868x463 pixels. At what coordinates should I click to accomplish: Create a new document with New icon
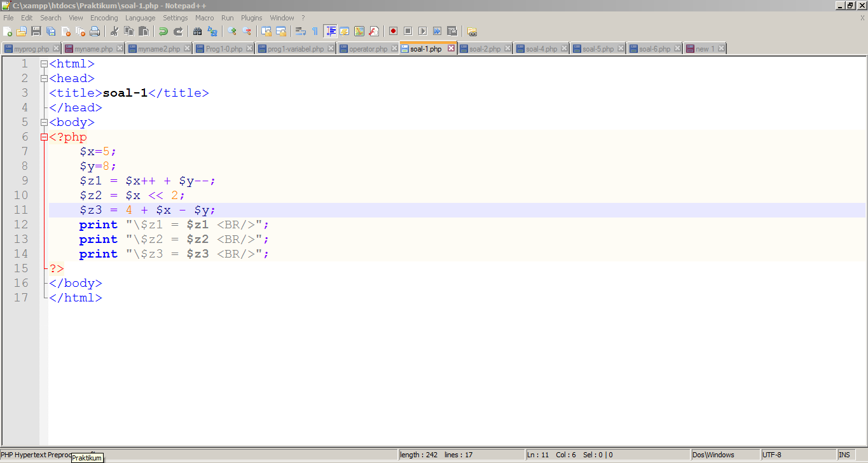[8, 31]
